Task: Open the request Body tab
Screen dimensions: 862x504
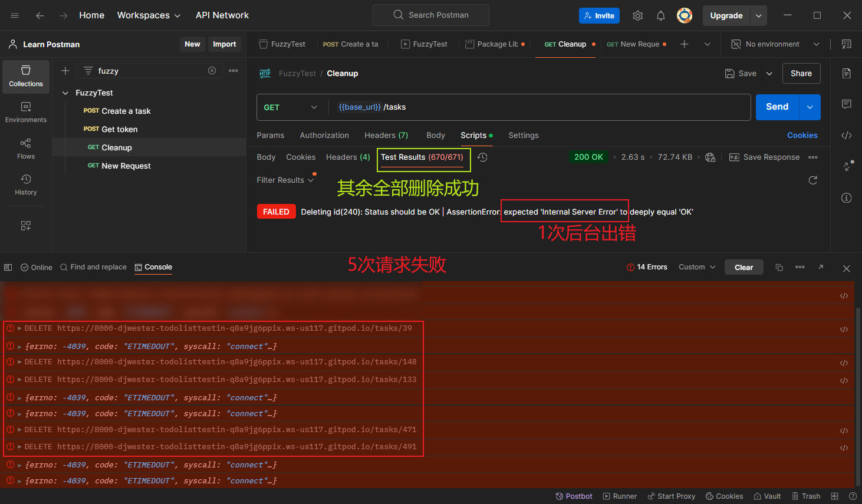Action: click(x=436, y=136)
